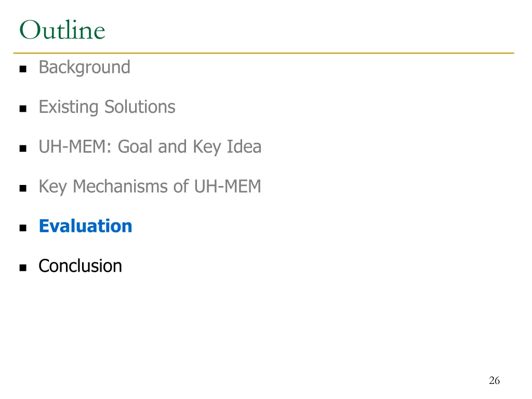
Task: Click the word Solutions in second bullet
Action: [x=140, y=107]
